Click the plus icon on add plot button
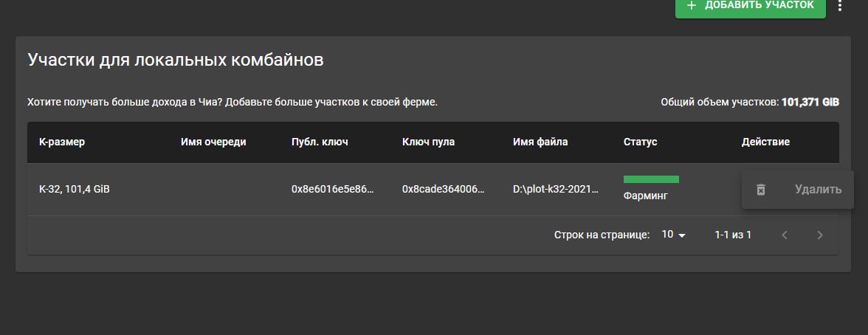 click(x=692, y=5)
